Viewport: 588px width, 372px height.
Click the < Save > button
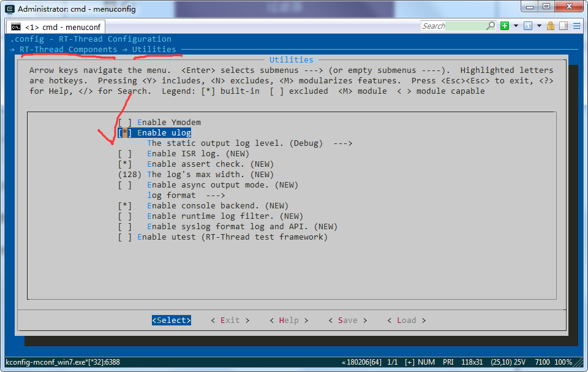point(348,320)
